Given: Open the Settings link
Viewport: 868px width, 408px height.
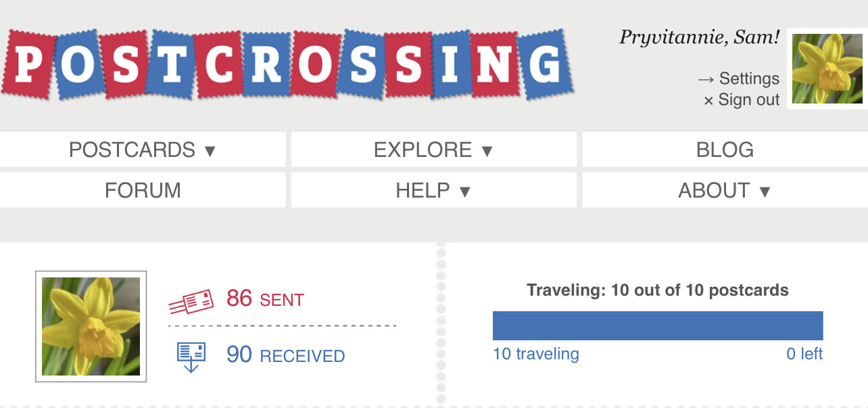Looking at the screenshot, I should pos(749,78).
